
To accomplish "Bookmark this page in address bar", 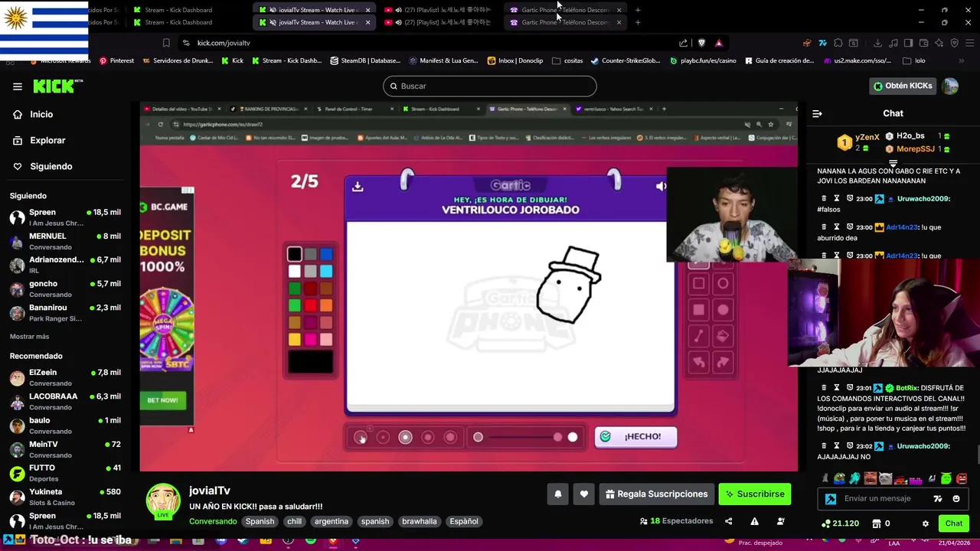I will [x=166, y=43].
